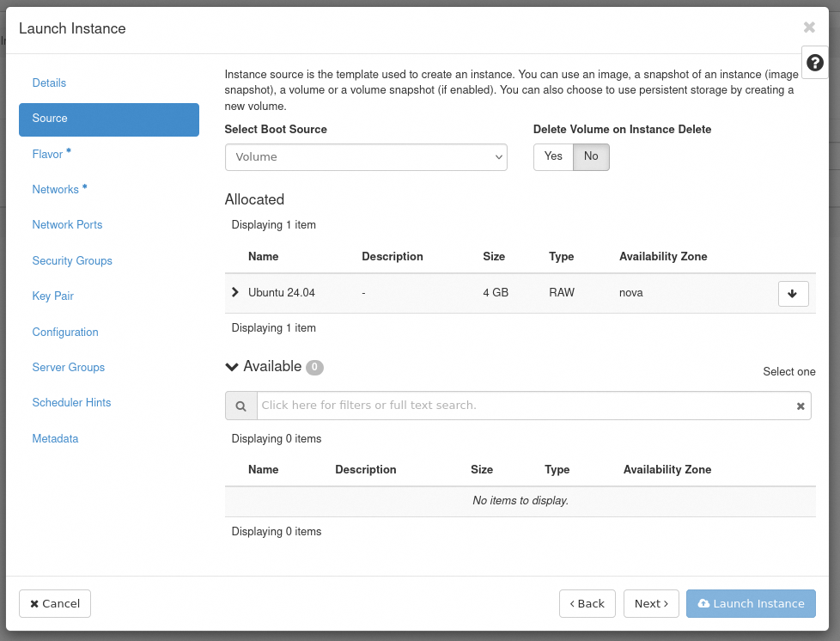The image size is (840, 641).
Task: Close the Launch Instance dialog with X
Action: [x=809, y=27]
